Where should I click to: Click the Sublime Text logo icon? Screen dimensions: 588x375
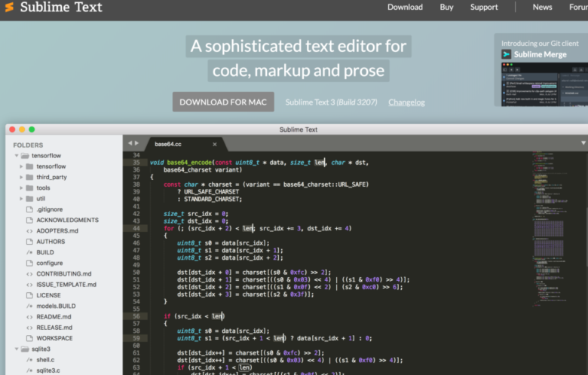pos(9,7)
